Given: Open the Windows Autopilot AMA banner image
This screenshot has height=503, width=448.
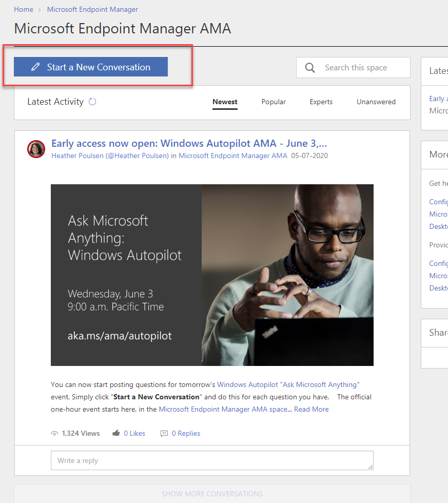Looking at the screenshot, I should [212, 275].
